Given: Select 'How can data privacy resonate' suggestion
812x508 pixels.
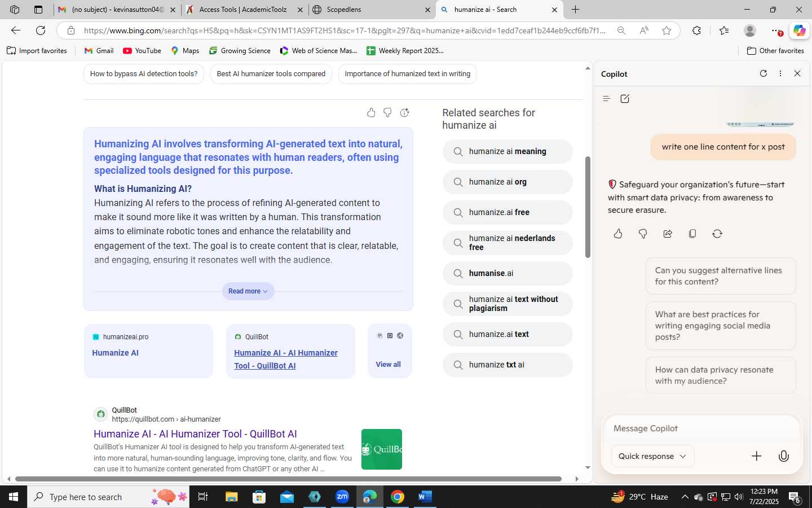Looking at the screenshot, I should (721, 375).
